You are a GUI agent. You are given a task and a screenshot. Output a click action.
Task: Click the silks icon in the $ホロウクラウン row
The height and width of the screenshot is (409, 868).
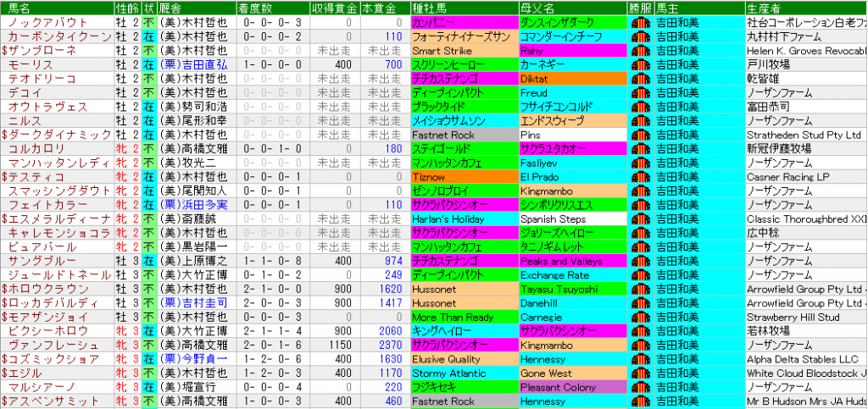coord(641,289)
